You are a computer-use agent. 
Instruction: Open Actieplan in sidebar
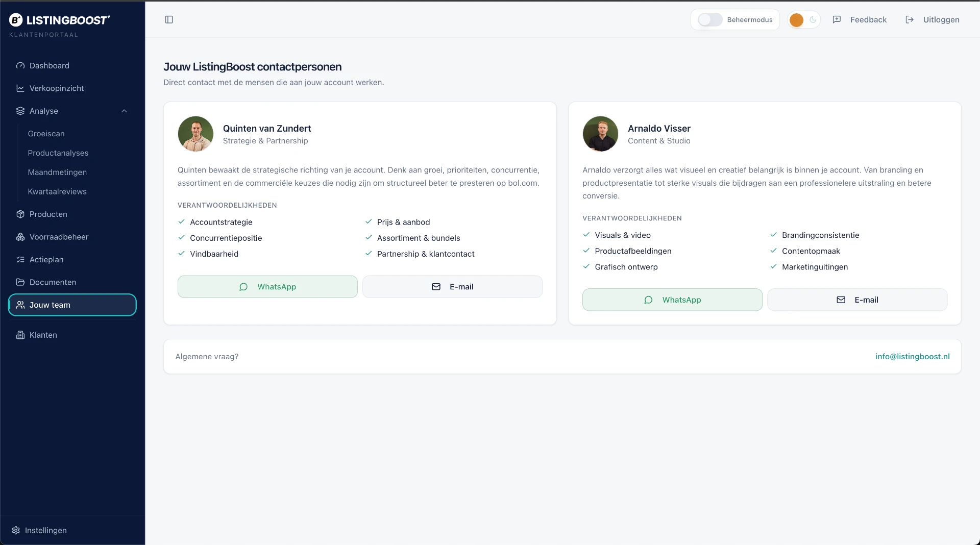point(72,259)
